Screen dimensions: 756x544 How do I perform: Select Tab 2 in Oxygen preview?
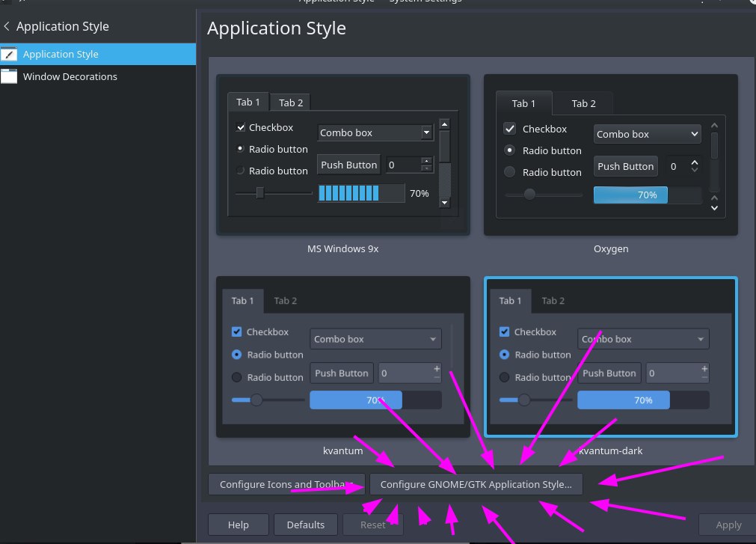point(583,103)
